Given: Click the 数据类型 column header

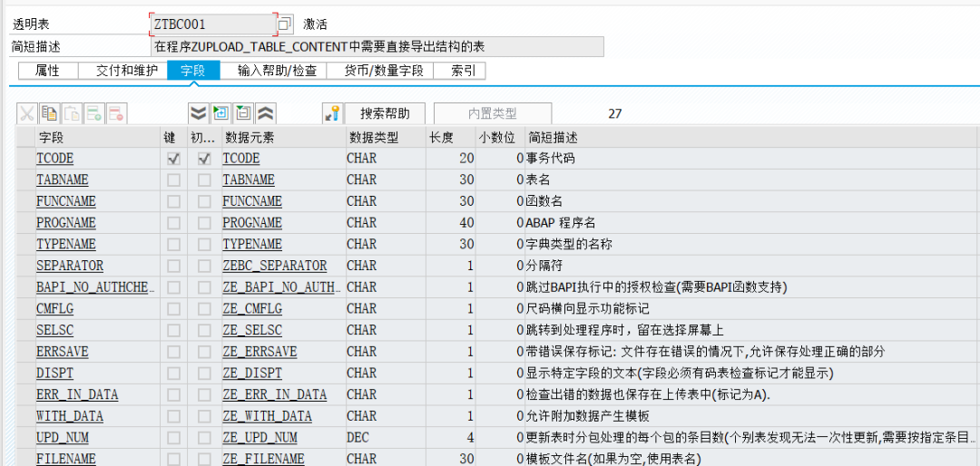Looking at the screenshot, I should 387,138.
